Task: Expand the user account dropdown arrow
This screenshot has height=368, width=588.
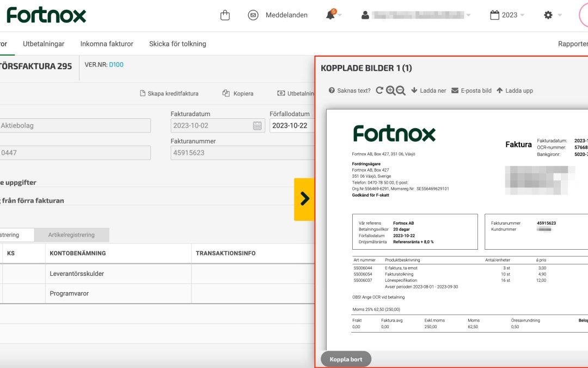Action: coord(468,15)
